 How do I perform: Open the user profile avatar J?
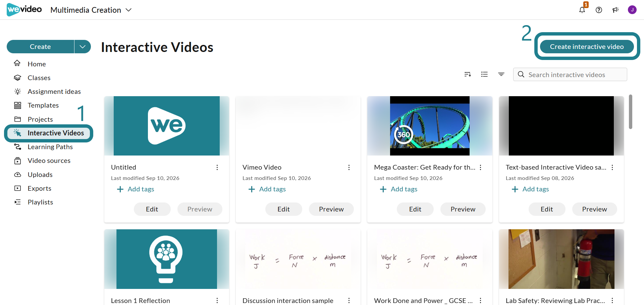[632, 10]
